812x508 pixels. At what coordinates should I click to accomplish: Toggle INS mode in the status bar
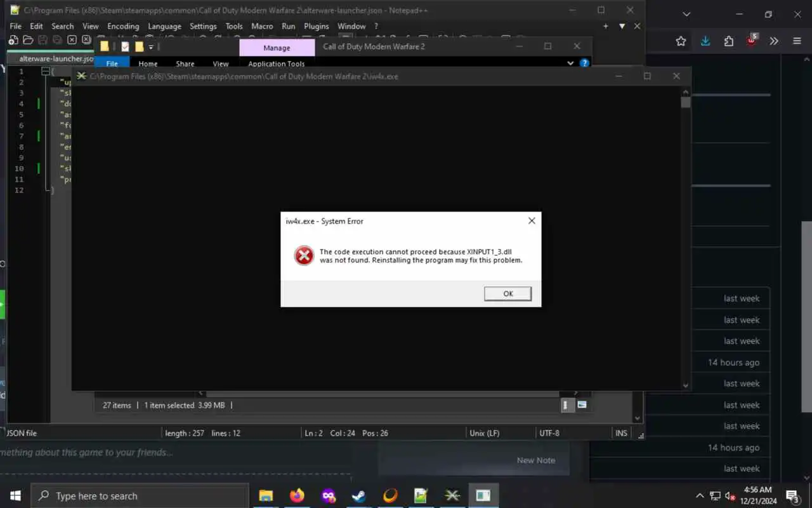[x=621, y=433]
